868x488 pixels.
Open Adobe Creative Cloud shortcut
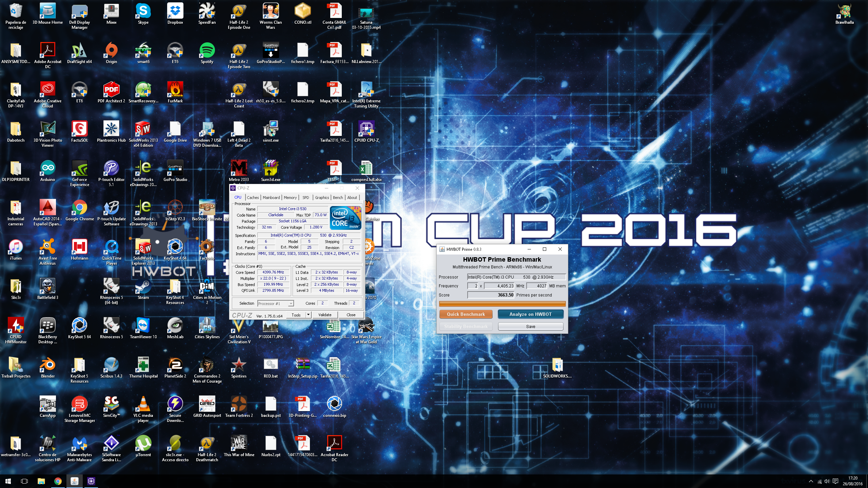[x=47, y=95]
